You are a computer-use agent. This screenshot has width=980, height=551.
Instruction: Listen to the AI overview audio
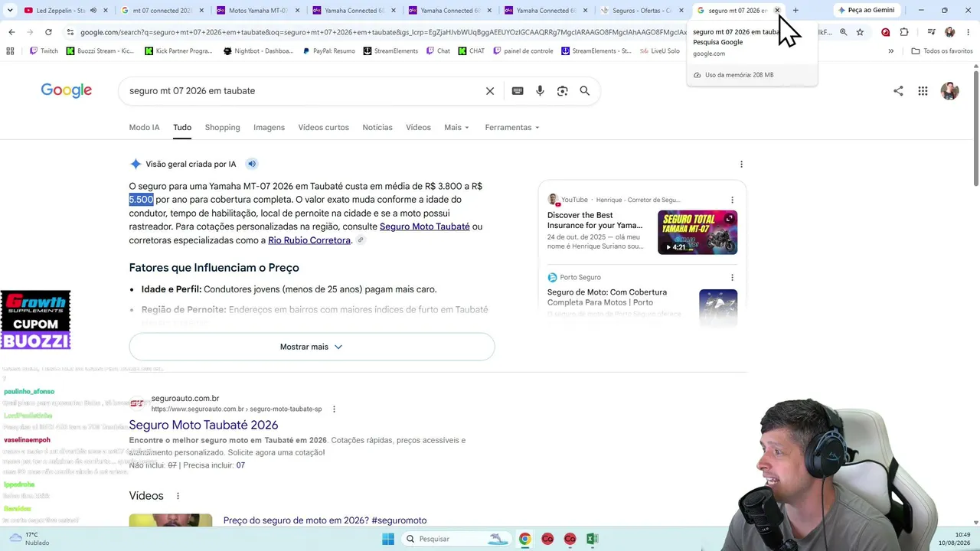click(252, 164)
